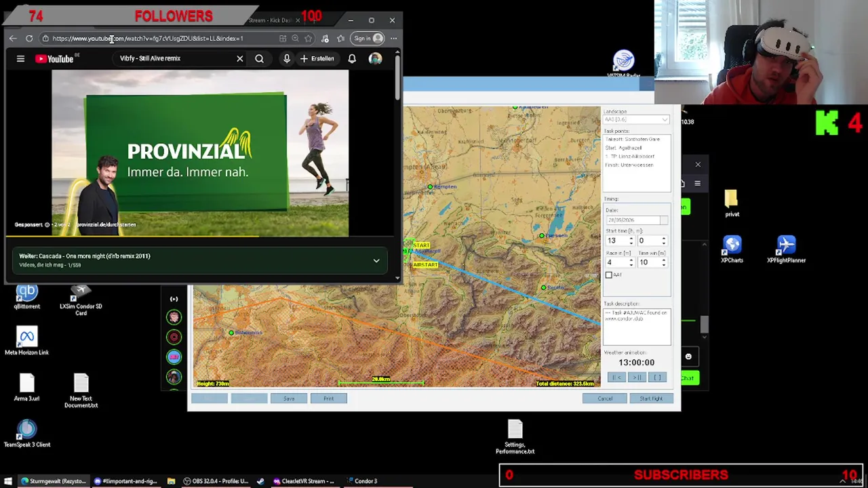Sign in to the browser profile
868x488 pixels.
pos(368,39)
